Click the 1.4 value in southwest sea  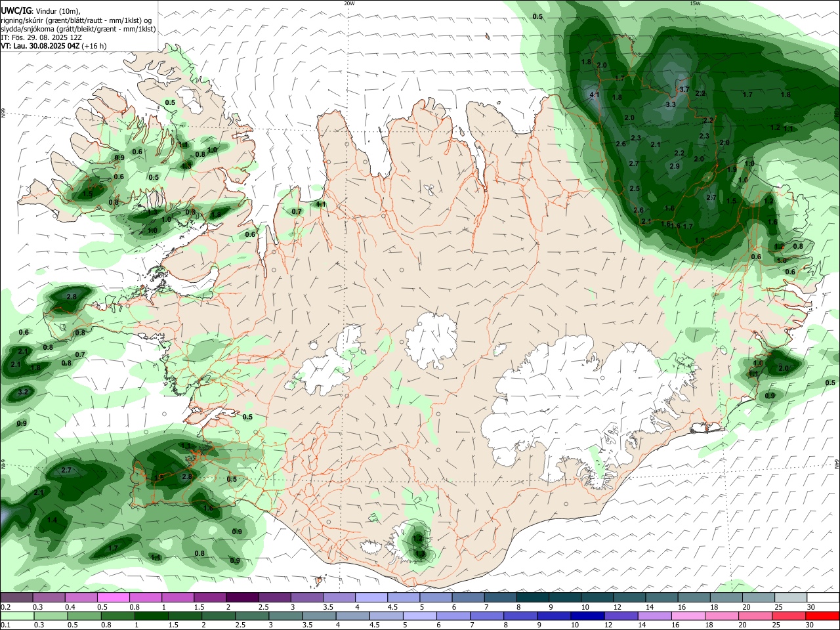pyautogui.click(x=52, y=520)
